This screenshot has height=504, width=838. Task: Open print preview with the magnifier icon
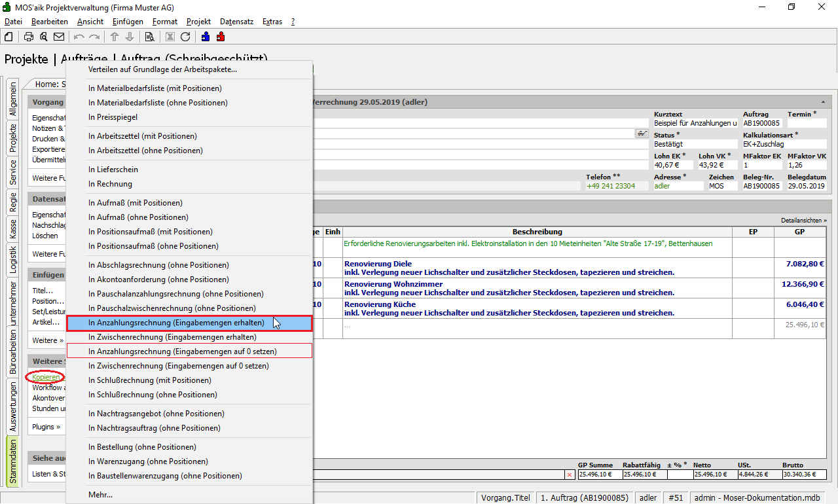(43, 37)
